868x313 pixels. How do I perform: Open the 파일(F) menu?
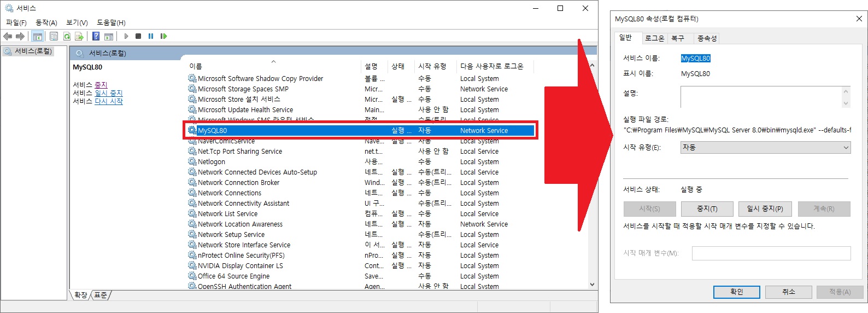coord(16,22)
